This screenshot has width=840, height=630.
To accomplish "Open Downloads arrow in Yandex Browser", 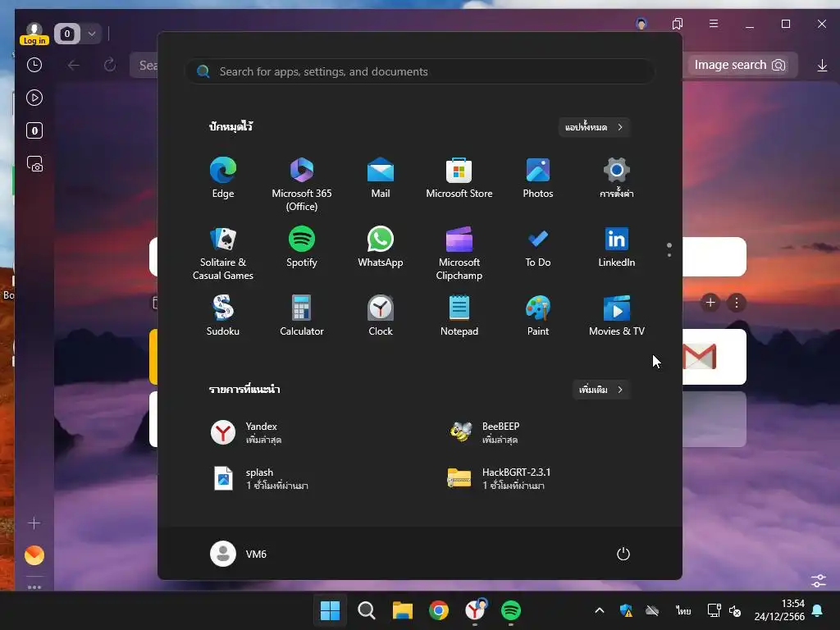I will pos(822,66).
